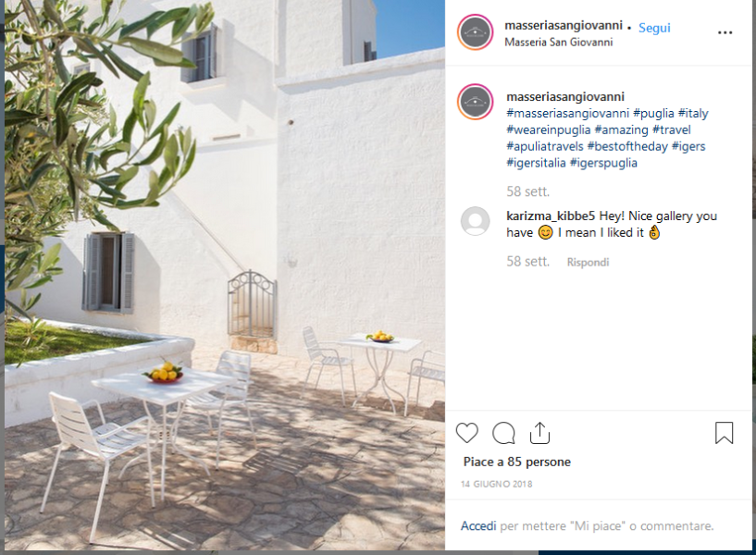Image resolution: width=756 pixels, height=555 pixels.
Task: Save the post with the bookmark icon
Action: pyautogui.click(x=724, y=433)
